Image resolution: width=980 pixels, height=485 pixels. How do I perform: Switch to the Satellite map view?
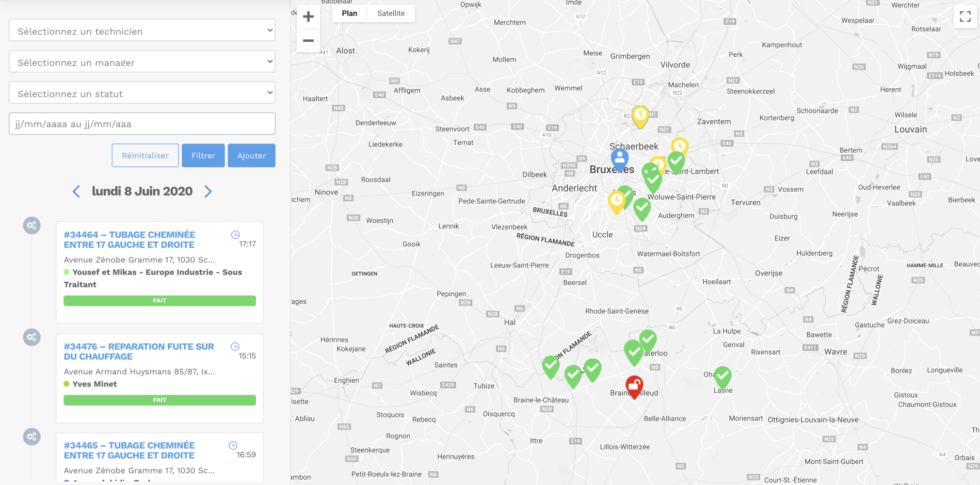[391, 13]
